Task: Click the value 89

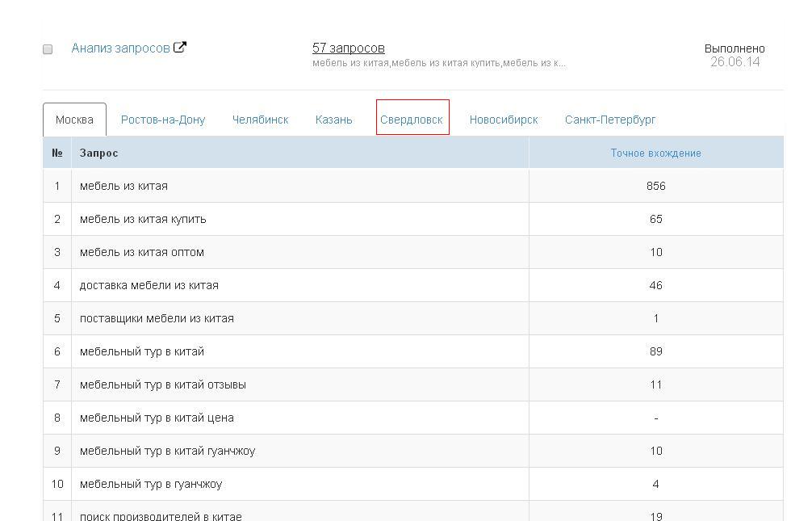Action: tap(655, 352)
